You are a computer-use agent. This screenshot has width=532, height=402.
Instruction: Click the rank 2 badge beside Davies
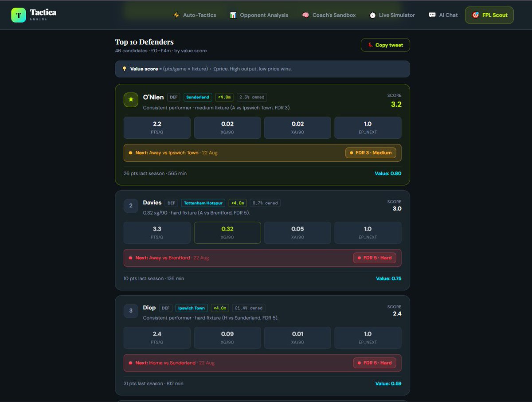131,206
